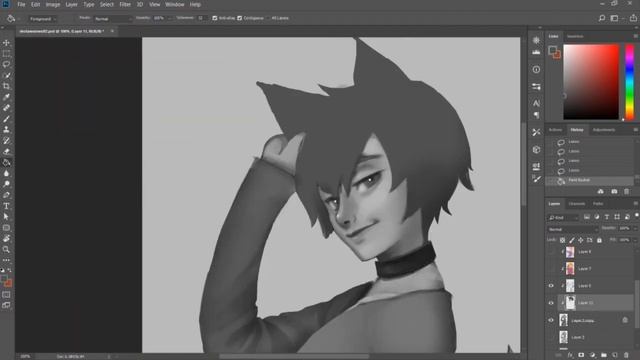Hide Layer 2 copy with eye icon
640x360 pixels.
(551, 320)
